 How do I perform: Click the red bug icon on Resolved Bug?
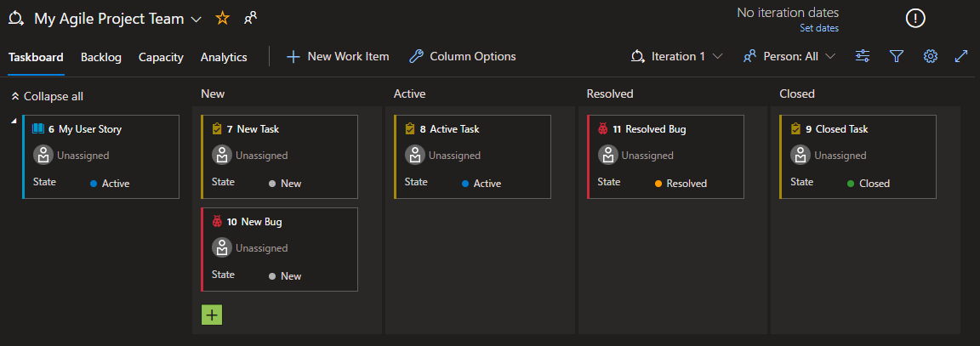tap(604, 129)
